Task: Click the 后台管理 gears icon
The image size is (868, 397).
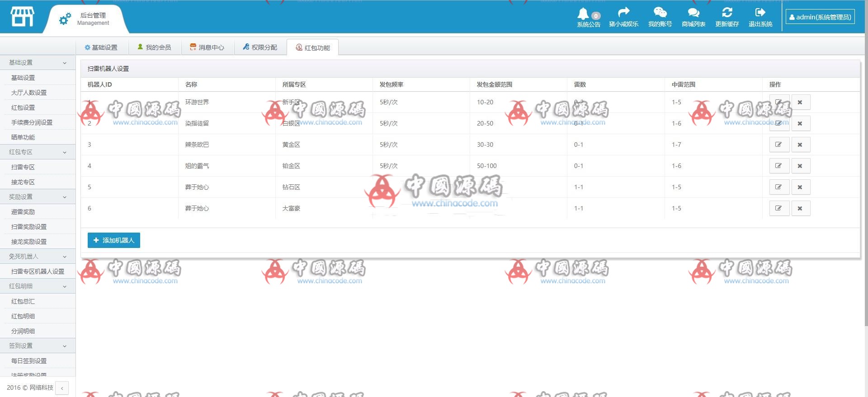Action: click(65, 19)
